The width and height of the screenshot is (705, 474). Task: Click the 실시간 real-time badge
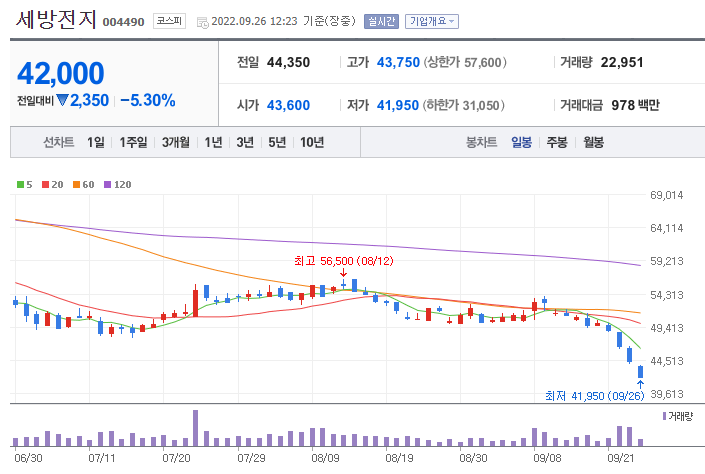pos(381,21)
